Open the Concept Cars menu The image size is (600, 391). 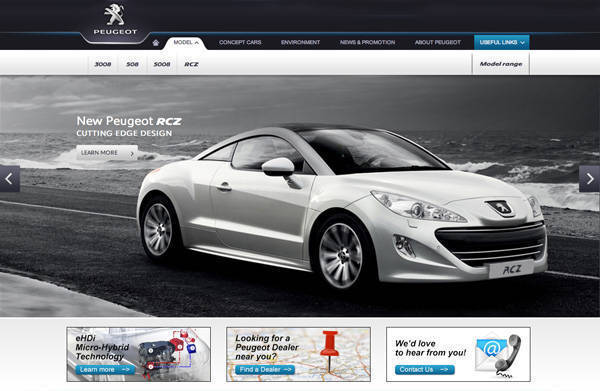(240, 42)
